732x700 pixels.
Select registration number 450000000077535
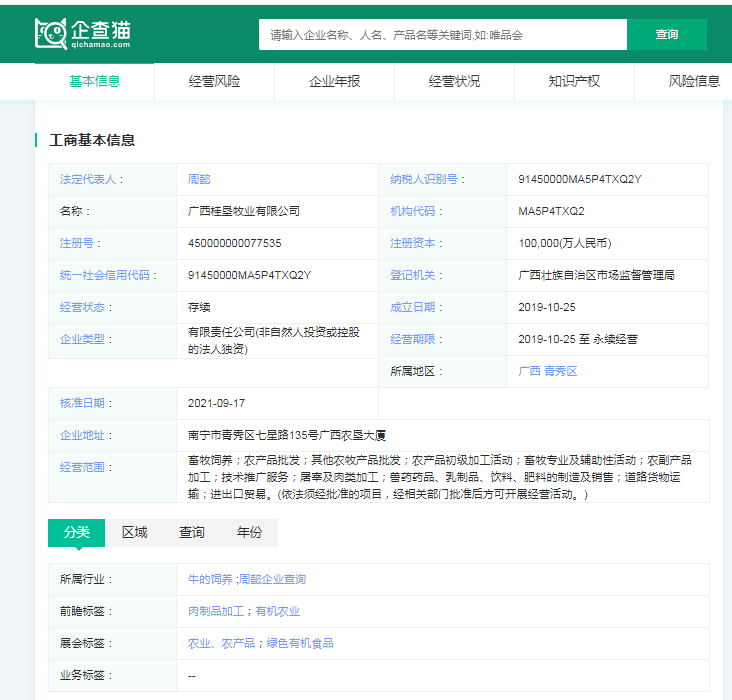point(234,243)
